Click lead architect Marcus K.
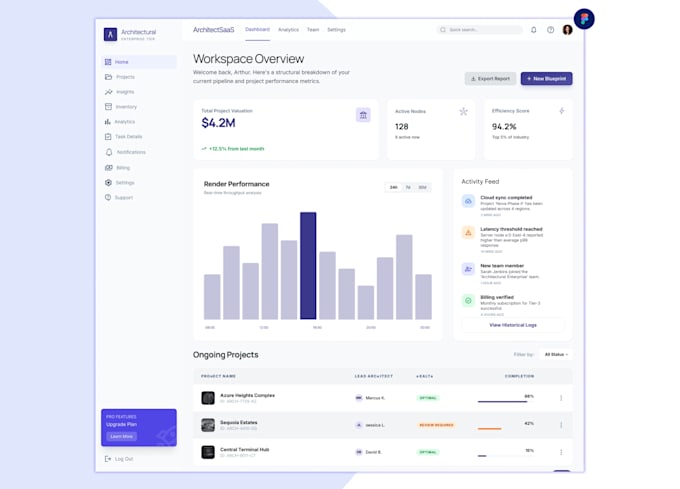Image resolution: width=680 pixels, height=489 pixels. 370,398
